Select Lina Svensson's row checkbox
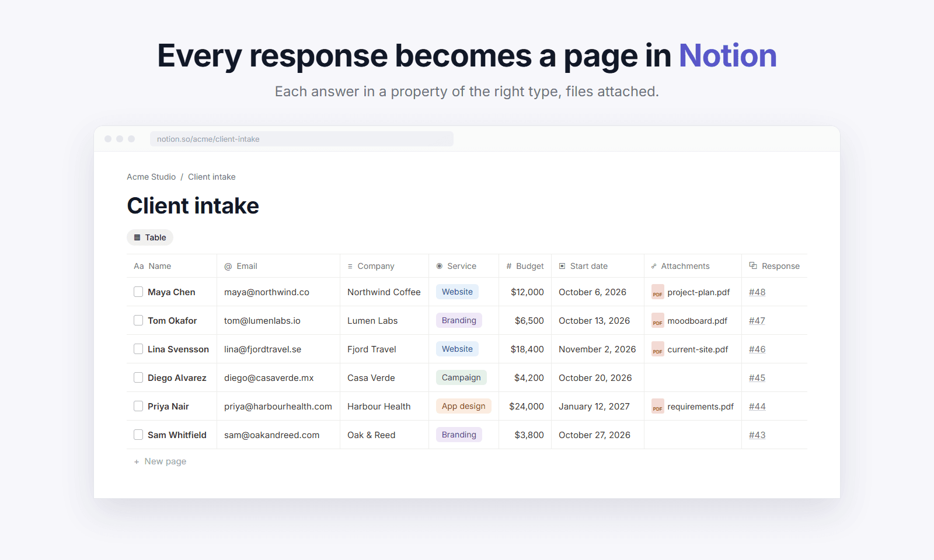934x560 pixels. (x=138, y=349)
